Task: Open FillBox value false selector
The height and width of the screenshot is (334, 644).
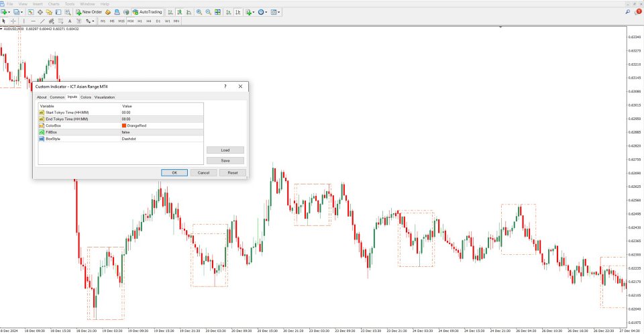Action: (162, 132)
